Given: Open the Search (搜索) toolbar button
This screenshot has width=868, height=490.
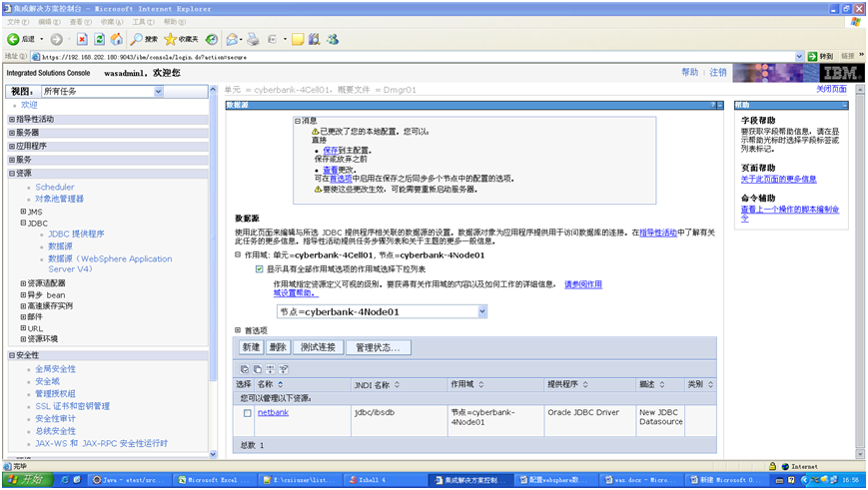Looking at the screenshot, I should (x=144, y=39).
